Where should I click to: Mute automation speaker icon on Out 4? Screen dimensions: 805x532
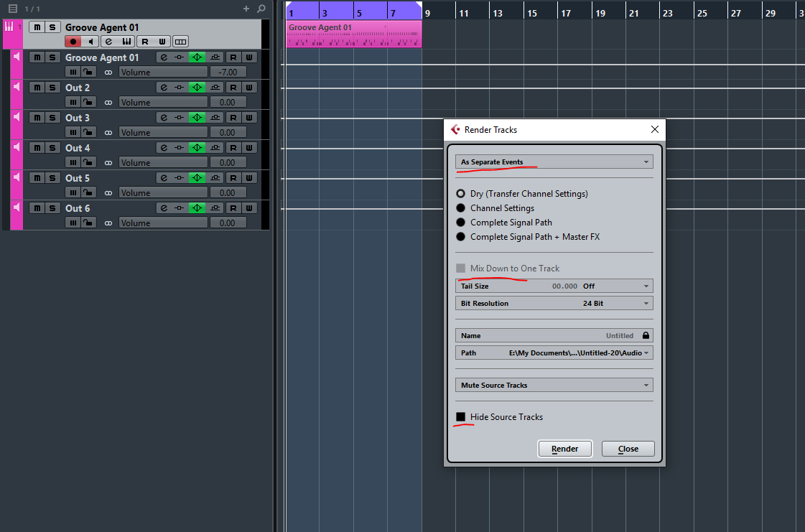tap(17, 147)
